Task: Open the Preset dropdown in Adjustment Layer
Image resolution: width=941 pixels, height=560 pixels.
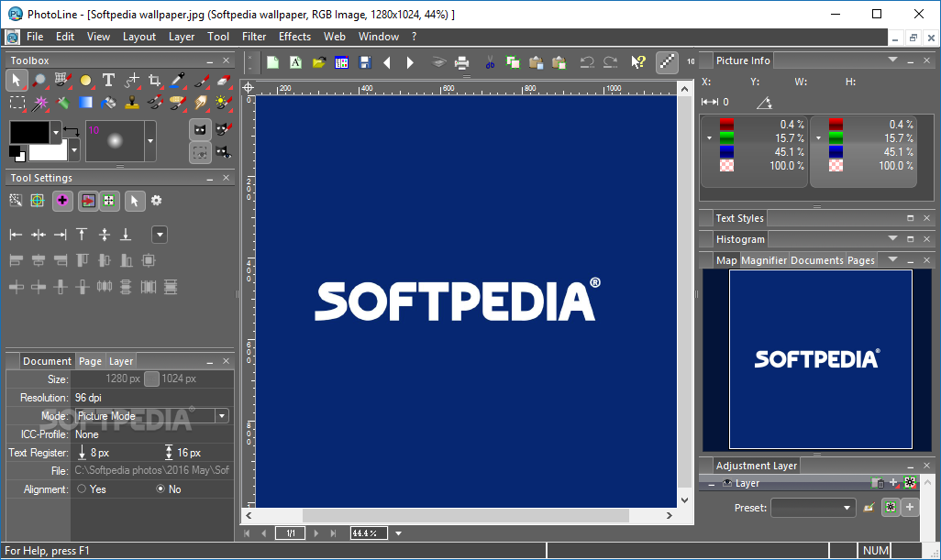Action: (x=813, y=508)
